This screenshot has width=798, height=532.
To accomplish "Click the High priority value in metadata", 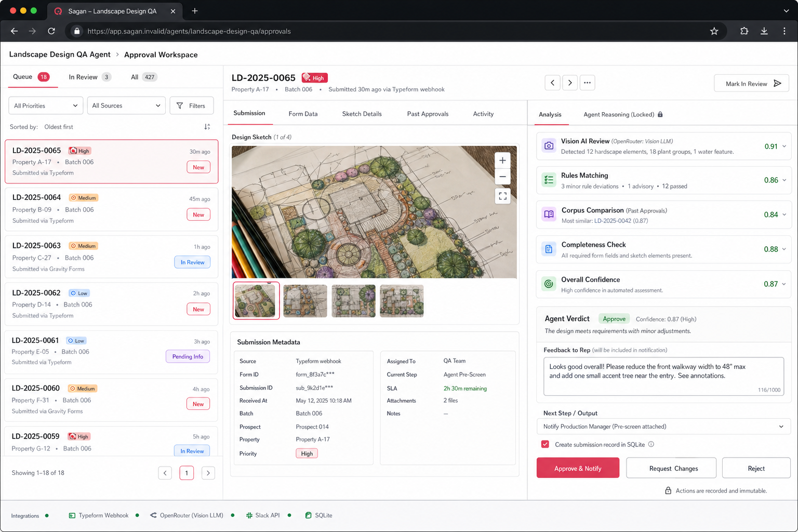I will (307, 454).
